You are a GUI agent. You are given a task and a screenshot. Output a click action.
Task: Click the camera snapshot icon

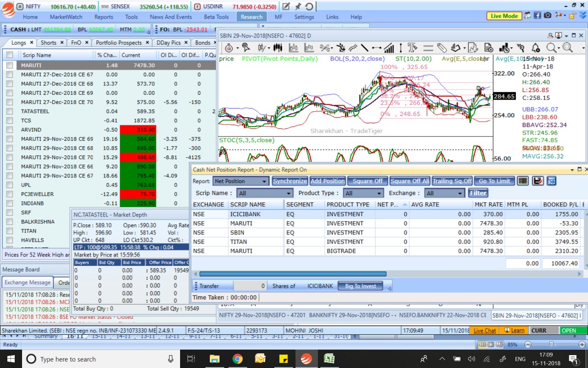[548, 15]
